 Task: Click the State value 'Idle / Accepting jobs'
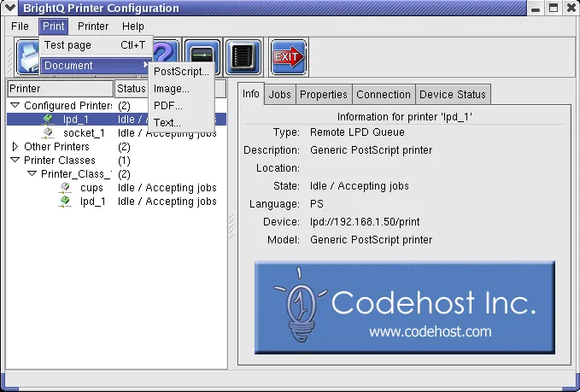359,186
